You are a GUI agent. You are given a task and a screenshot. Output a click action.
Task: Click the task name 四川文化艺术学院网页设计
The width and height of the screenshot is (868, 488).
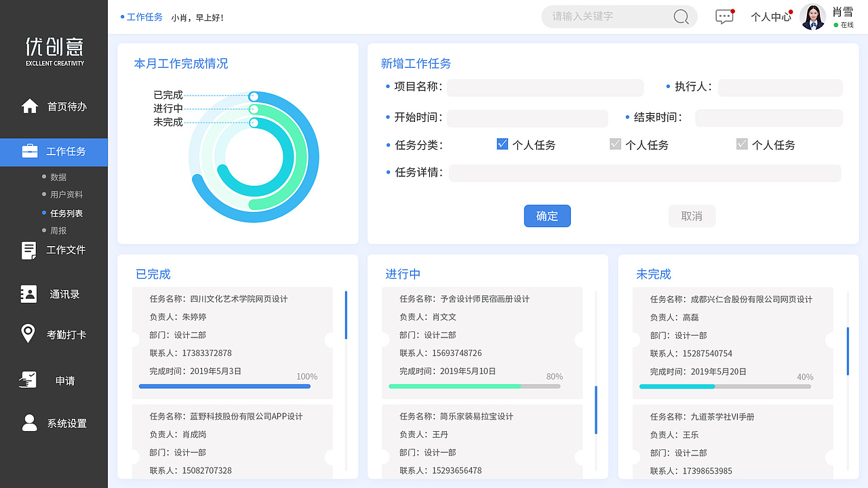(x=239, y=299)
